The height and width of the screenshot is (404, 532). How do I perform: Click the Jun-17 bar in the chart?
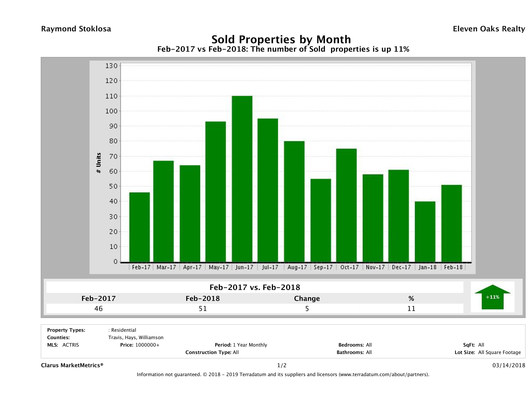(x=242, y=179)
